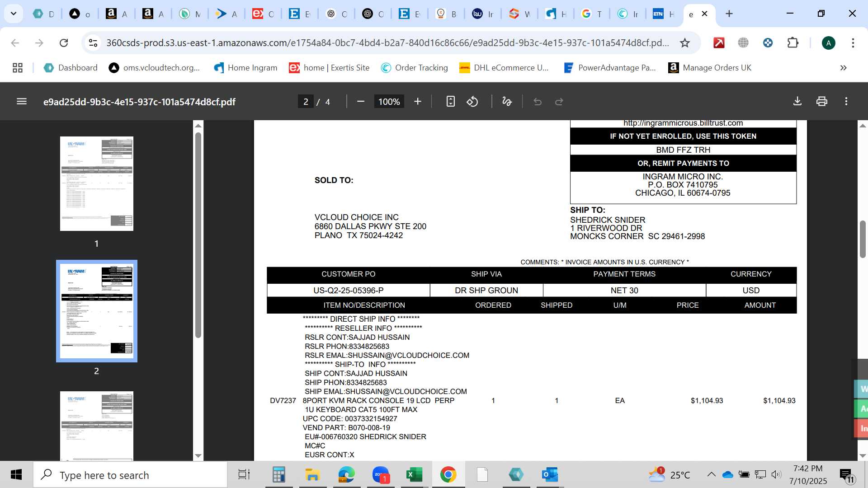Viewport: 868px width, 488px height.
Task: Reload the current page
Action: pos(64,43)
